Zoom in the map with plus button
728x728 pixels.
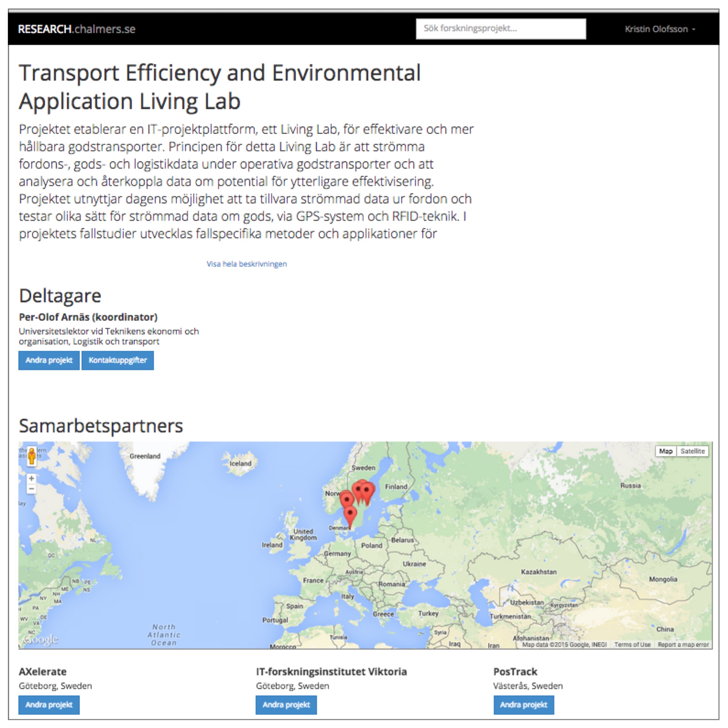[32, 478]
